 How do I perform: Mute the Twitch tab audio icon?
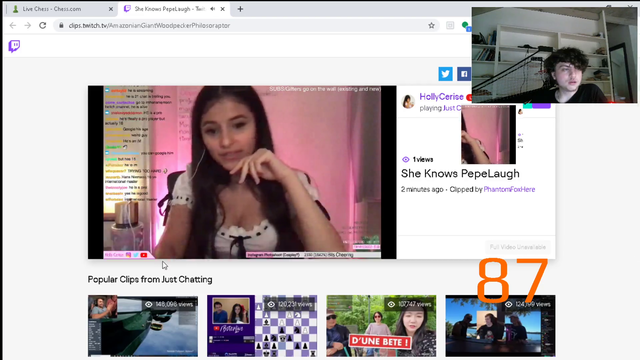[213, 9]
